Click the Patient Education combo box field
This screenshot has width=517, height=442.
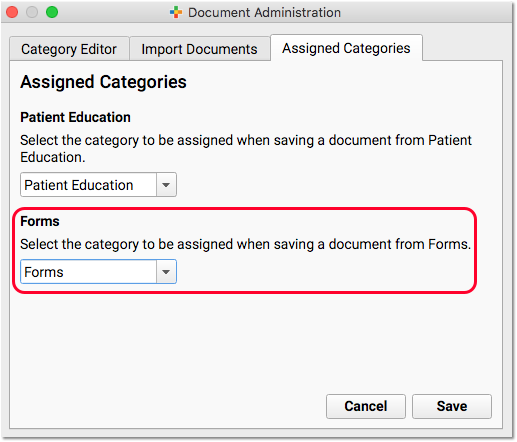98,185
